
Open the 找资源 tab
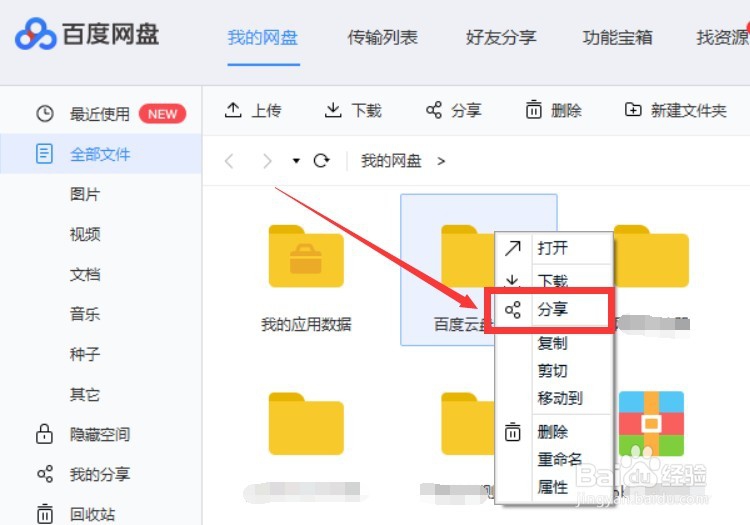pos(723,37)
